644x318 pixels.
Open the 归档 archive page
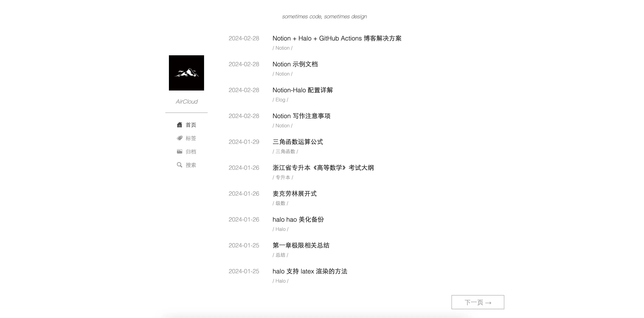(191, 151)
